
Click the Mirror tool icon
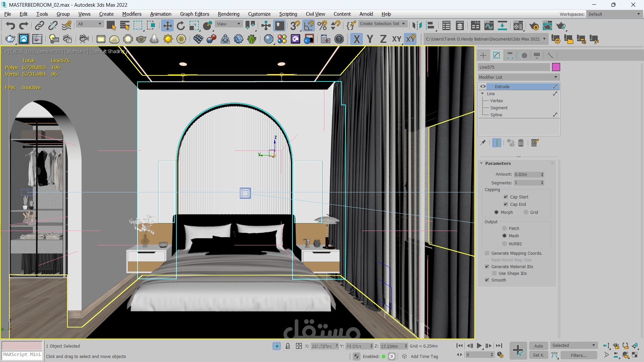click(x=417, y=25)
